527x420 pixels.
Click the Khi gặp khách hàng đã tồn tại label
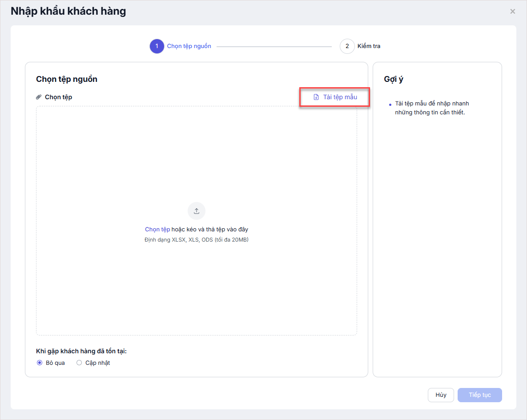[81, 351]
